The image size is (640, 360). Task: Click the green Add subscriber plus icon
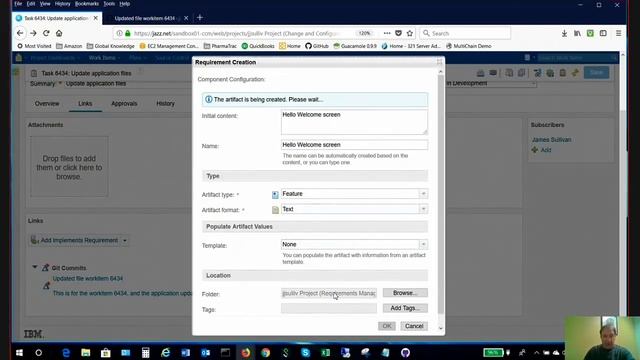coord(535,150)
